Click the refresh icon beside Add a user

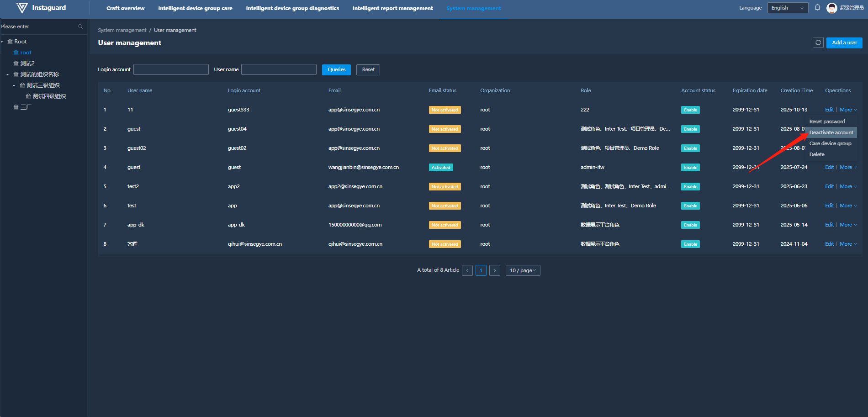coord(818,42)
